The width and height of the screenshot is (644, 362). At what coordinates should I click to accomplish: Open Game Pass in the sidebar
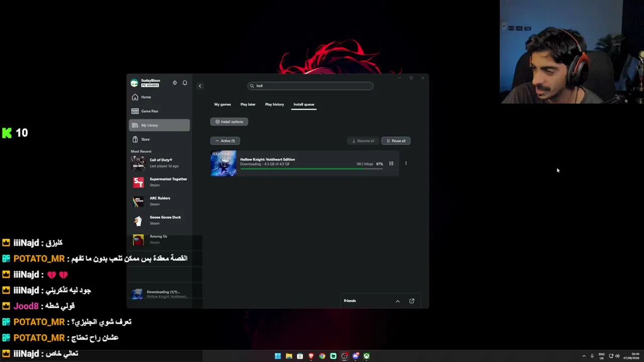[x=159, y=111]
